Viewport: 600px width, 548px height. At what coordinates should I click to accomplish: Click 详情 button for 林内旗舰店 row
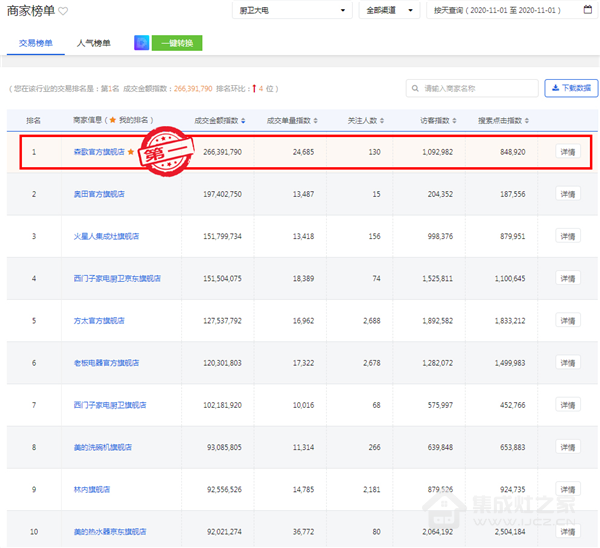click(568, 489)
